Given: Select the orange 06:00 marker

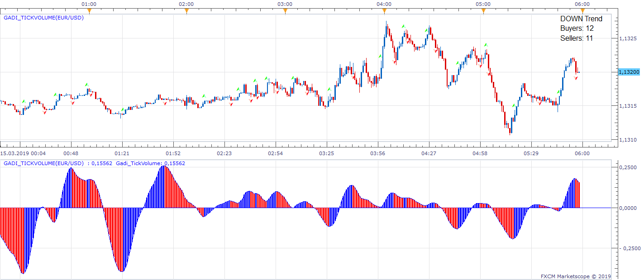Looking at the screenshot, I should click(x=582, y=11).
